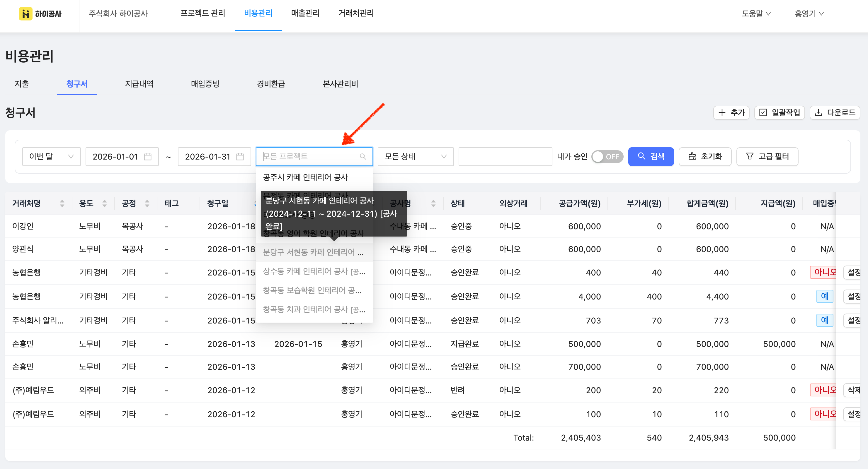Sort by 공사명 column arrows
The image size is (868, 469).
(x=433, y=203)
